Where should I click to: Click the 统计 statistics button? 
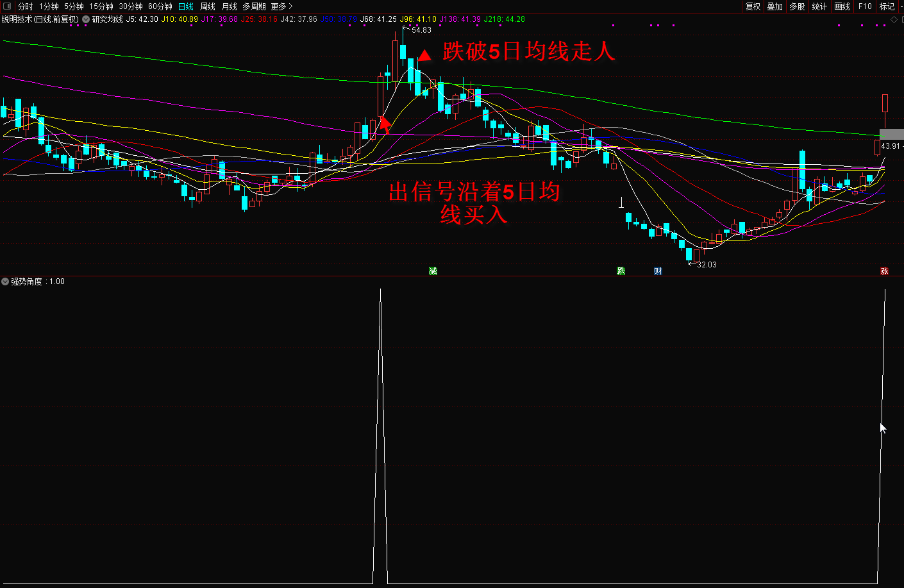(x=819, y=6)
